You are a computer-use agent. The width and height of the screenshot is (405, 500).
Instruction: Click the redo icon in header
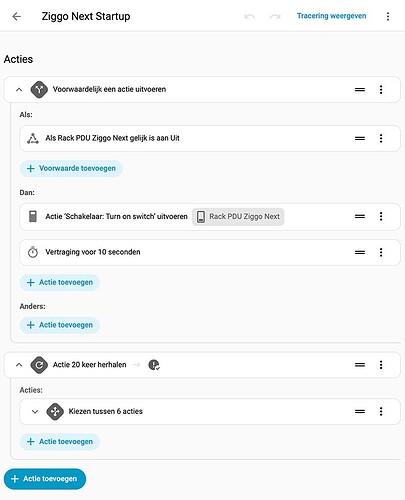(x=275, y=16)
